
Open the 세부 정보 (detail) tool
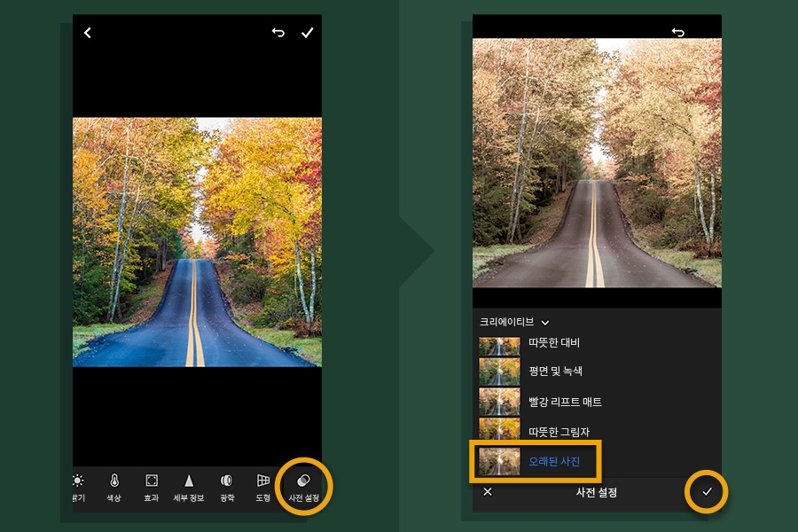189,487
